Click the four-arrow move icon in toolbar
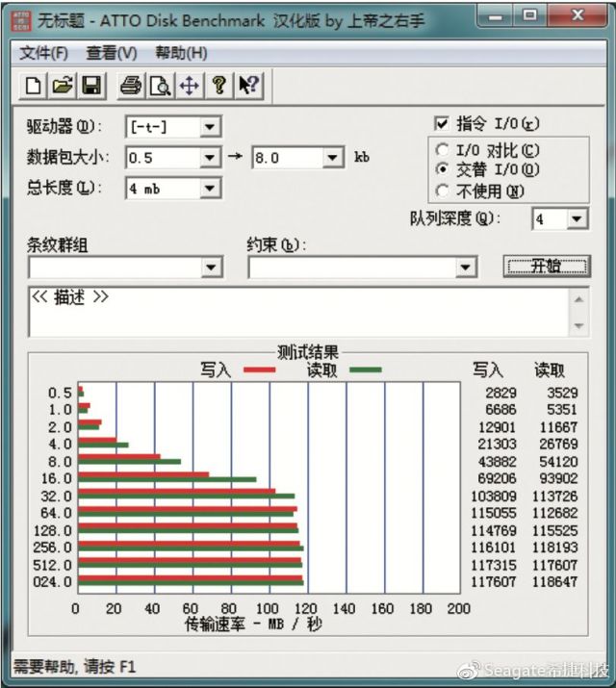616x688 pixels. [189, 86]
